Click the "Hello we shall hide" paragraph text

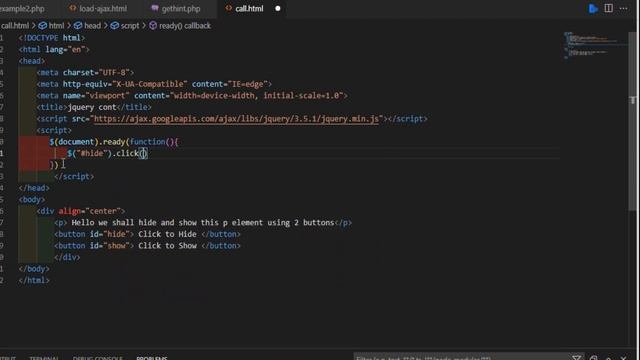coord(203,223)
